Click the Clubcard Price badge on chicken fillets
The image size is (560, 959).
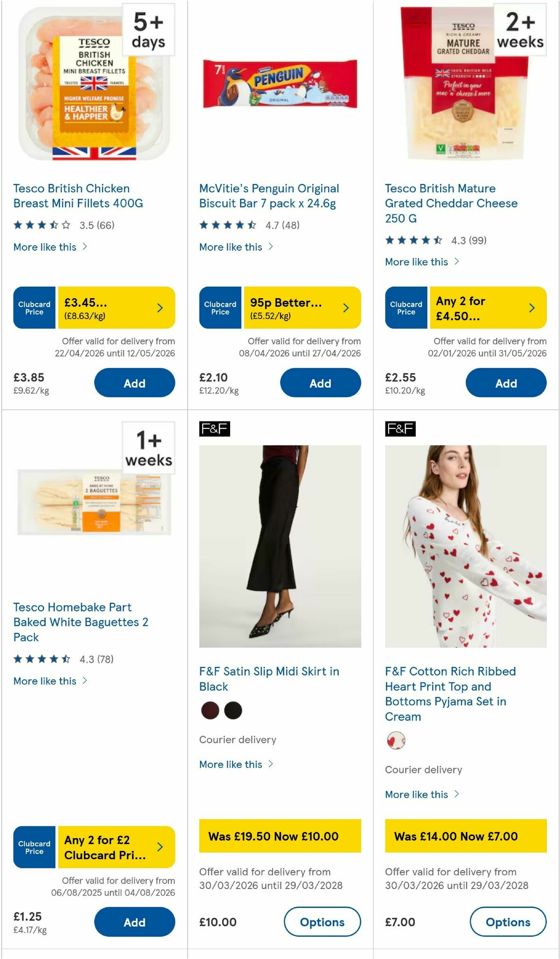(x=34, y=308)
